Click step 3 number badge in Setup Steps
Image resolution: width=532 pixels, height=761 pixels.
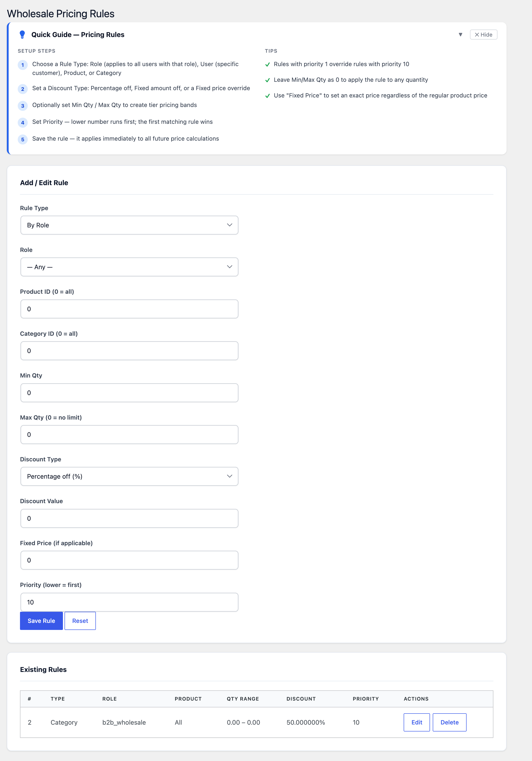tap(22, 106)
